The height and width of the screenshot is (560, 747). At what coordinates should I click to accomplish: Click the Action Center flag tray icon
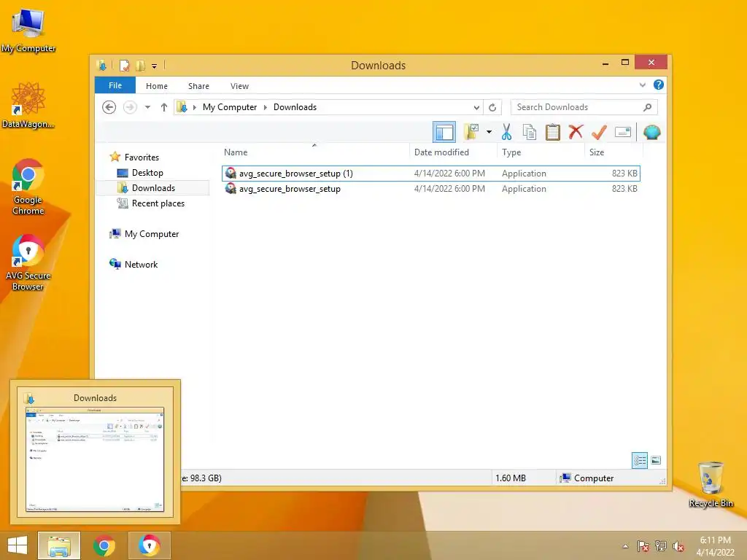643,546
